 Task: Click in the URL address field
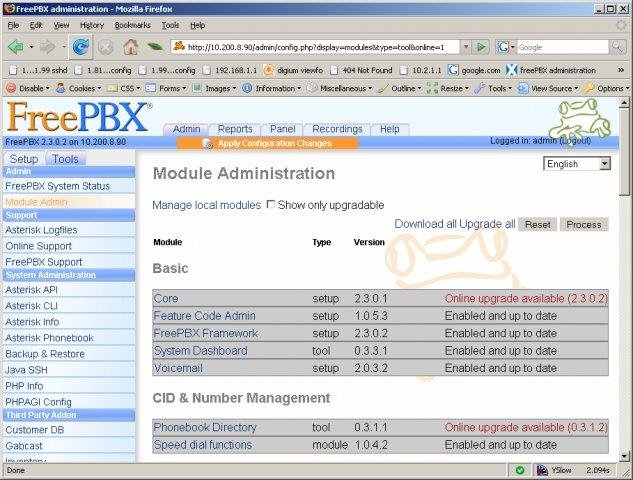tap(316, 47)
